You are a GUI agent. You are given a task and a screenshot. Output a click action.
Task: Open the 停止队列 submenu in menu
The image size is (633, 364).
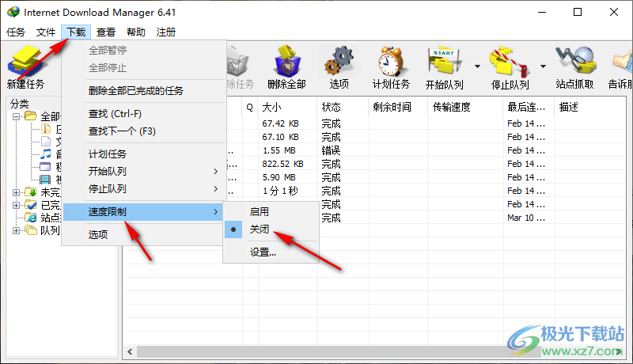coord(143,189)
